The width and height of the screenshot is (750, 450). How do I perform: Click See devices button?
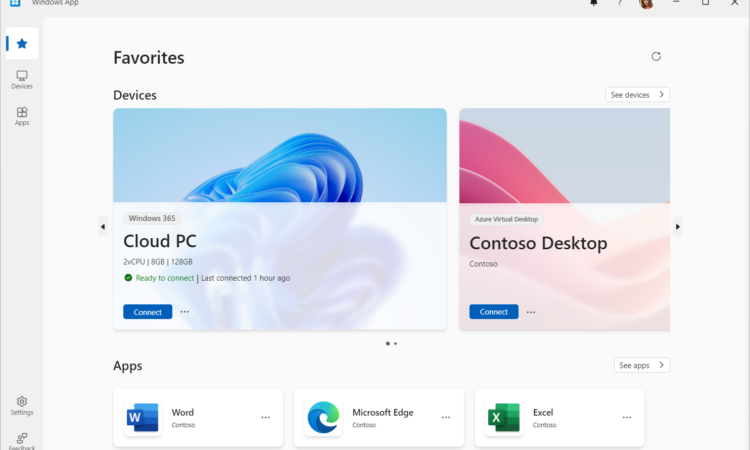tap(637, 95)
